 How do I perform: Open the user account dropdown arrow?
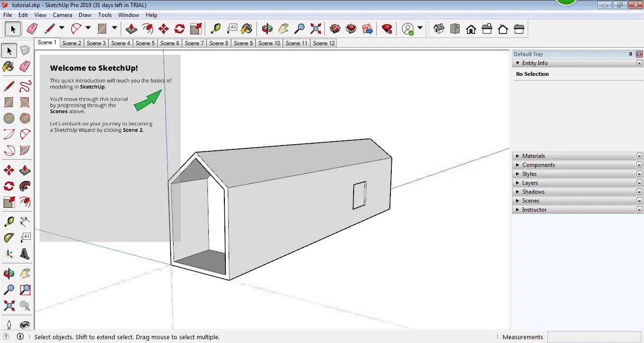pos(420,28)
